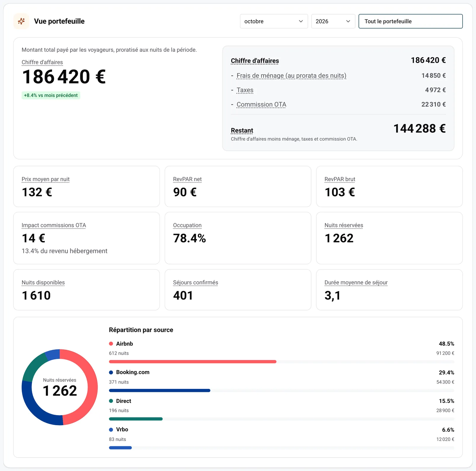476x471 pixels.
Task: Click the 612 nuits text under Airbnb
Action: [119, 353]
